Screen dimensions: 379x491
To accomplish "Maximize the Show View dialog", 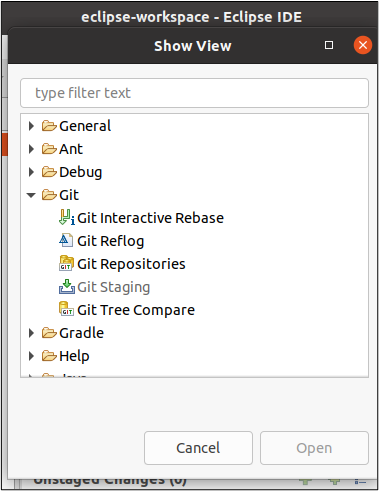I will pos(329,45).
